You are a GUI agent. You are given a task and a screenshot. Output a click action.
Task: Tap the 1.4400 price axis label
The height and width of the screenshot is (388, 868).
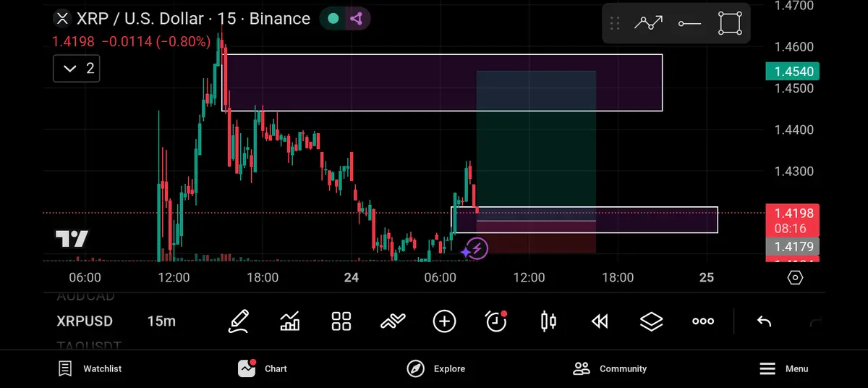(x=793, y=130)
